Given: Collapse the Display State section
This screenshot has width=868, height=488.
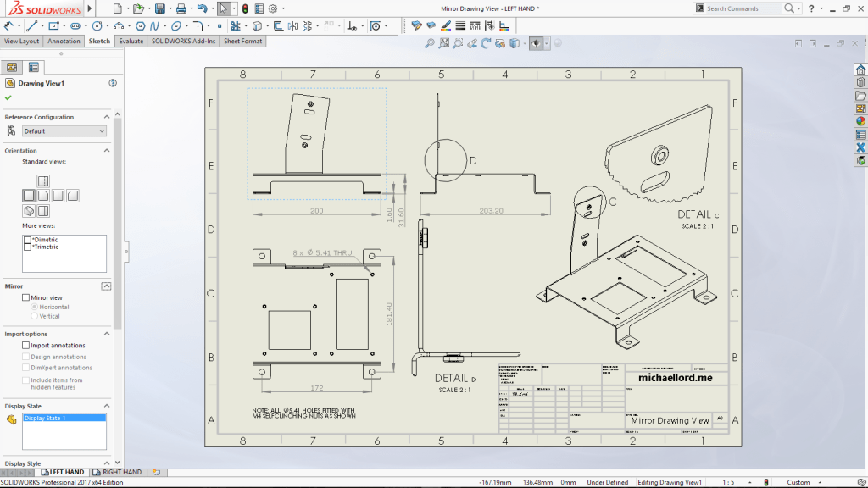Looking at the screenshot, I should pos(107,406).
